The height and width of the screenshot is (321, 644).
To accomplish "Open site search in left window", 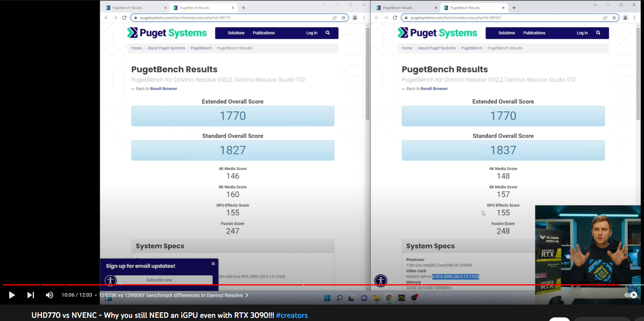I will (x=328, y=33).
